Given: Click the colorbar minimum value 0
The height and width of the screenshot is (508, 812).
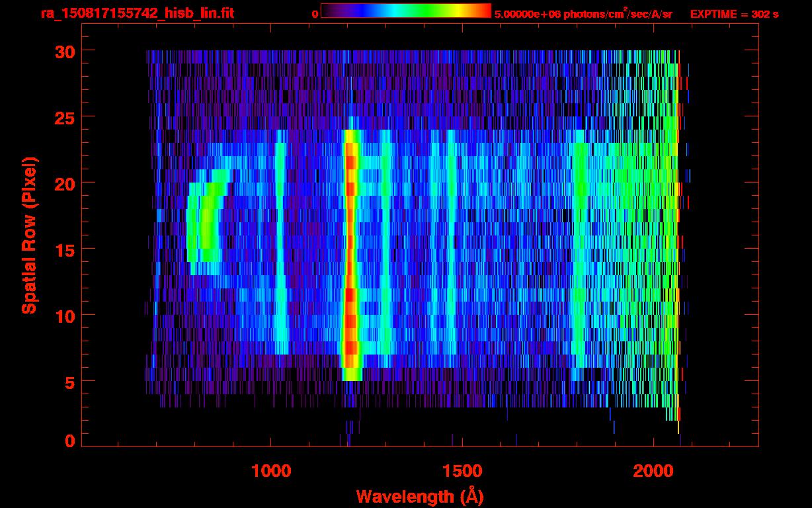Looking at the screenshot, I should click(315, 14).
